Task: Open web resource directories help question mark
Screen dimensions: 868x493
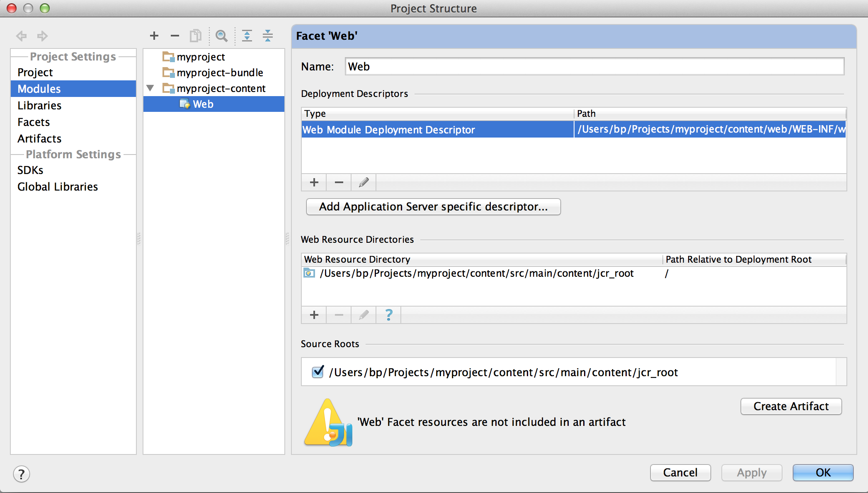Action: tap(388, 315)
